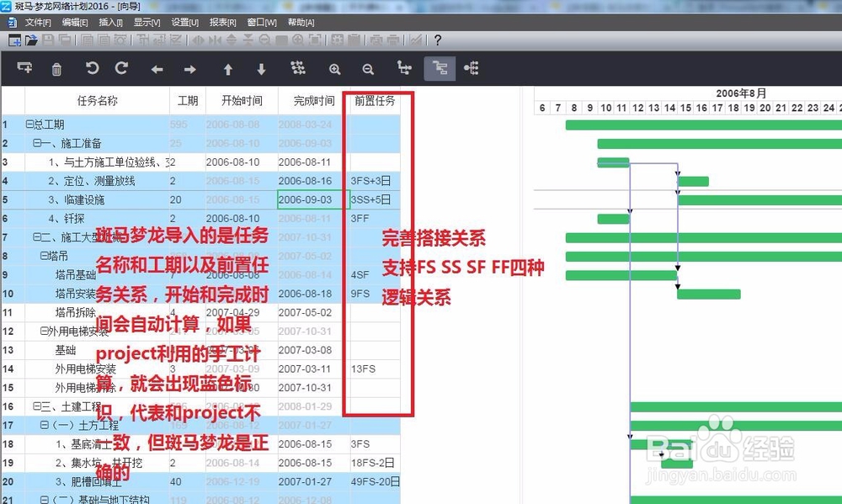842x504 pixels.
Task: Click the 18FS-2日 predecessor cell
Action: click(x=375, y=463)
